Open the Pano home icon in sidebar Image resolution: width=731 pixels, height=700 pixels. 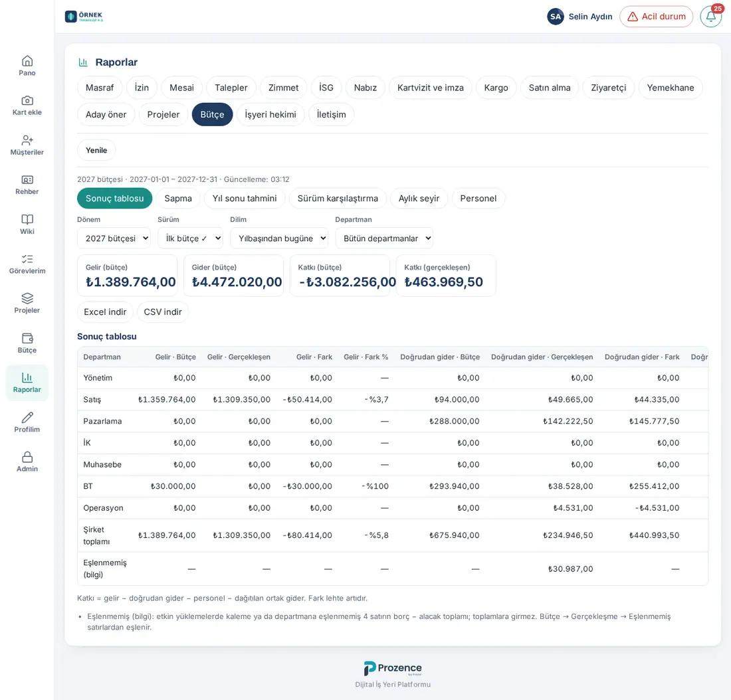pos(27,61)
